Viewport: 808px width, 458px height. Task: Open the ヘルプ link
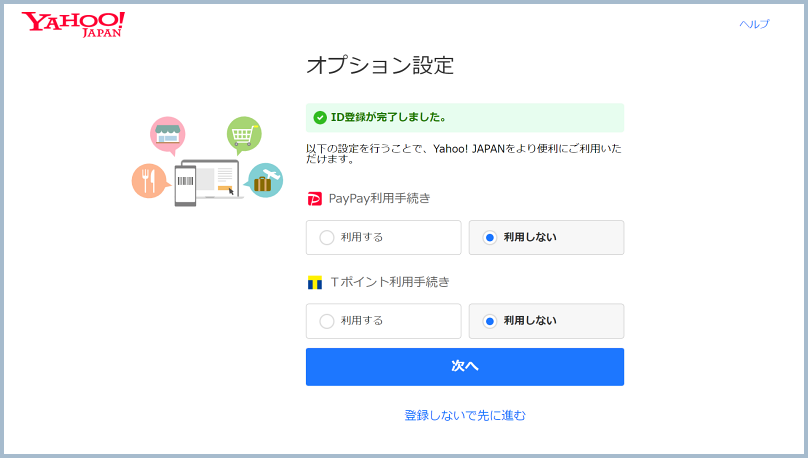(x=754, y=24)
